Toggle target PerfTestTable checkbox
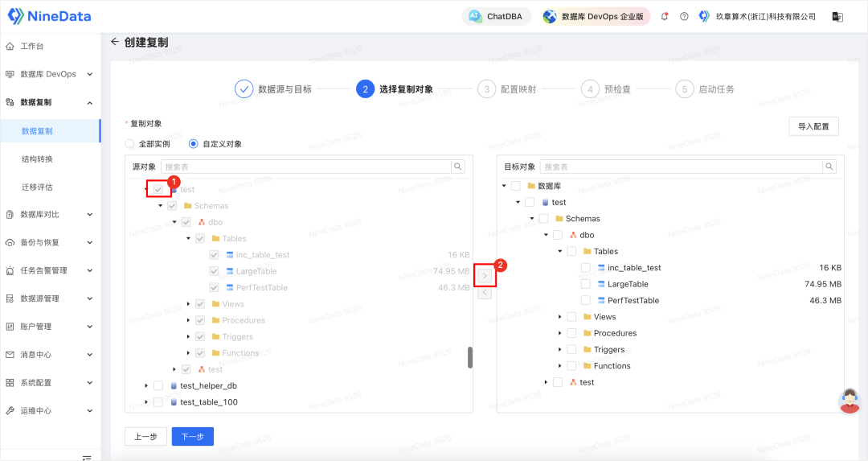The width and height of the screenshot is (868, 461). coord(586,300)
